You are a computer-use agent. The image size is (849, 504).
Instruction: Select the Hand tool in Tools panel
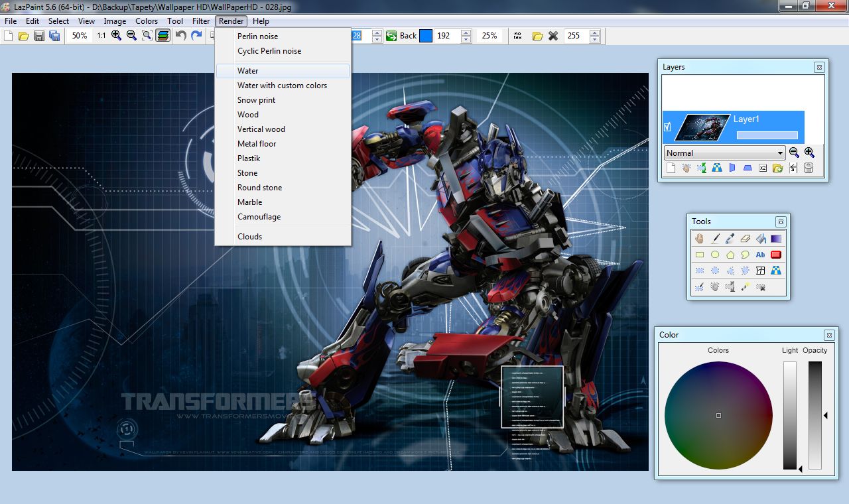click(700, 239)
